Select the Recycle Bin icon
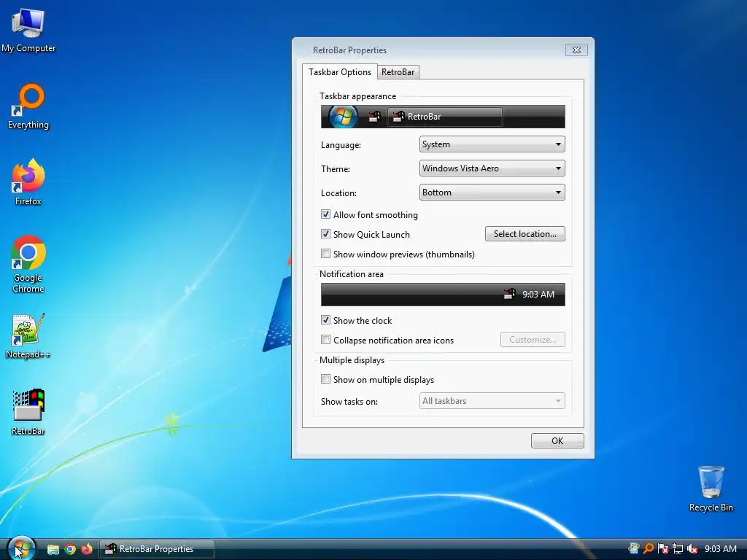This screenshot has height=560, width=747. (x=711, y=489)
